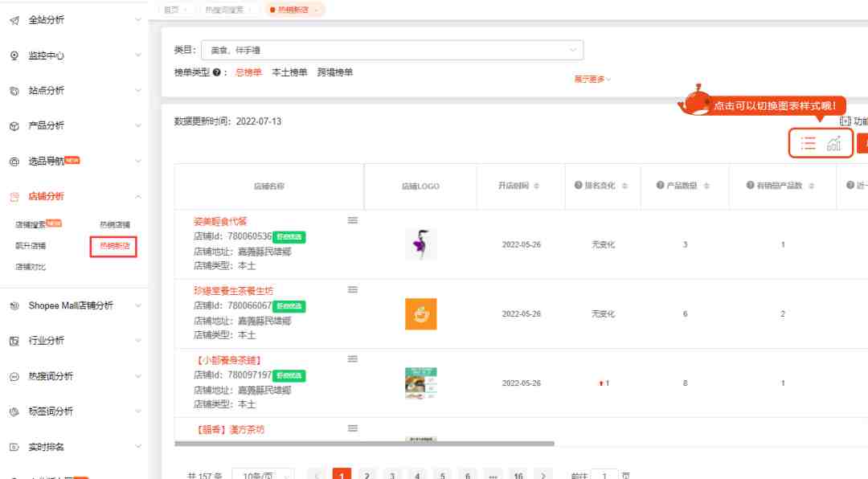Select the 跨境榜单 ranking type
Screen dimensions: 868x479
tap(335, 72)
